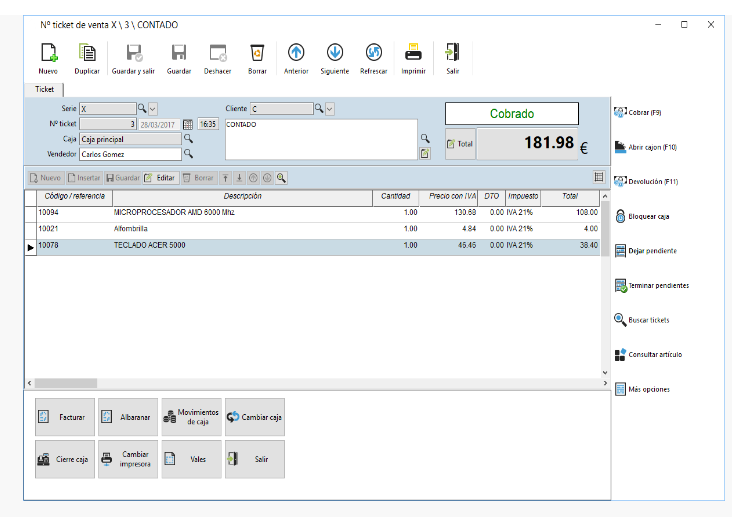Image resolution: width=732 pixels, height=517 pixels.
Task: Open the calendar date picker icon
Action: (188, 124)
